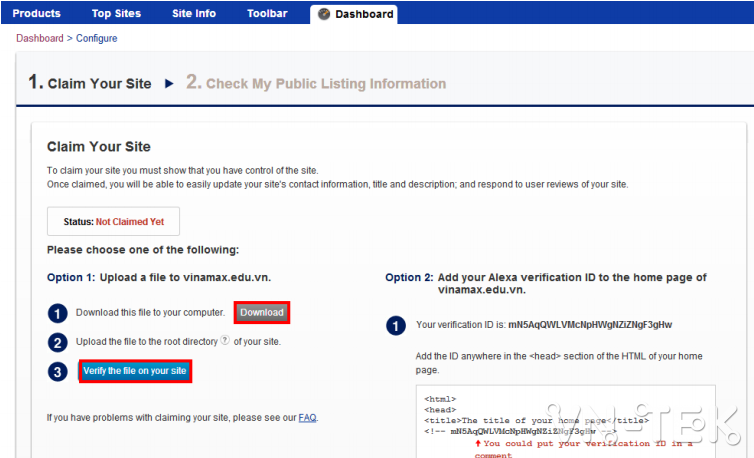Select the Dashboard tab

coord(354,14)
